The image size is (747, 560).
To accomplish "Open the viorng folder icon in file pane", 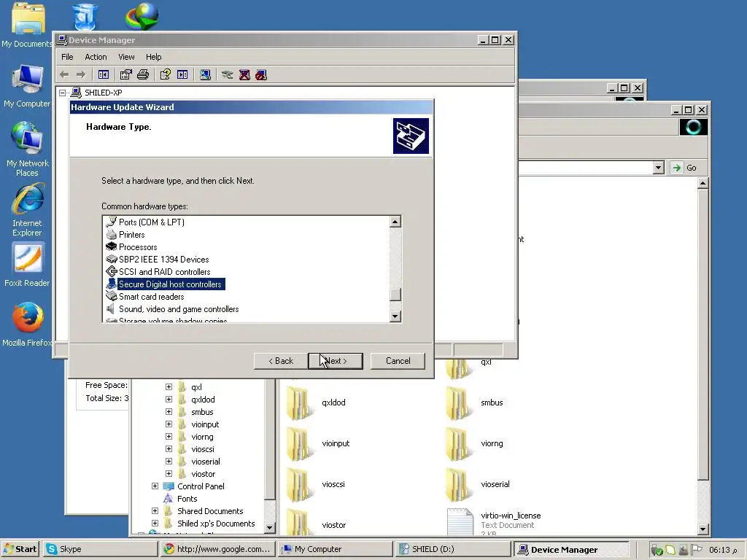I will coord(458,444).
